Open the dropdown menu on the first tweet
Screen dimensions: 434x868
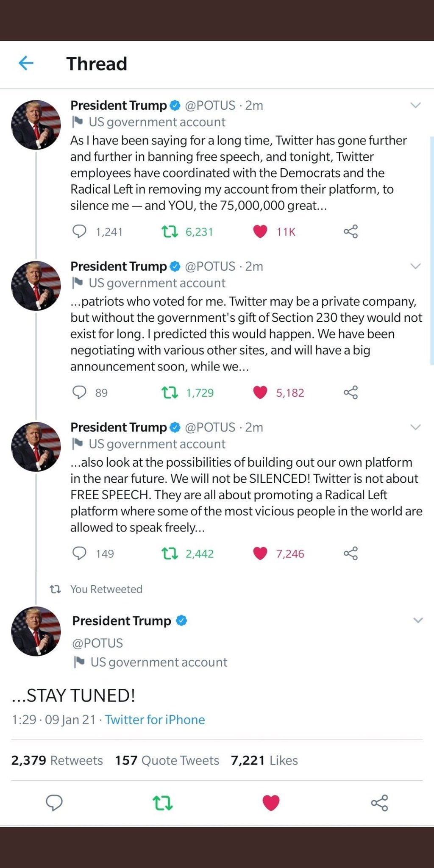(416, 106)
